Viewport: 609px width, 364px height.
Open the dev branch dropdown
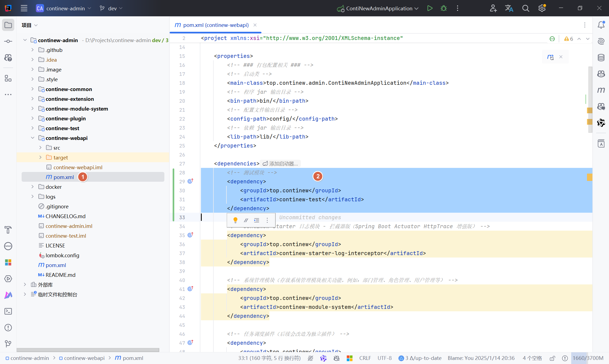click(111, 8)
